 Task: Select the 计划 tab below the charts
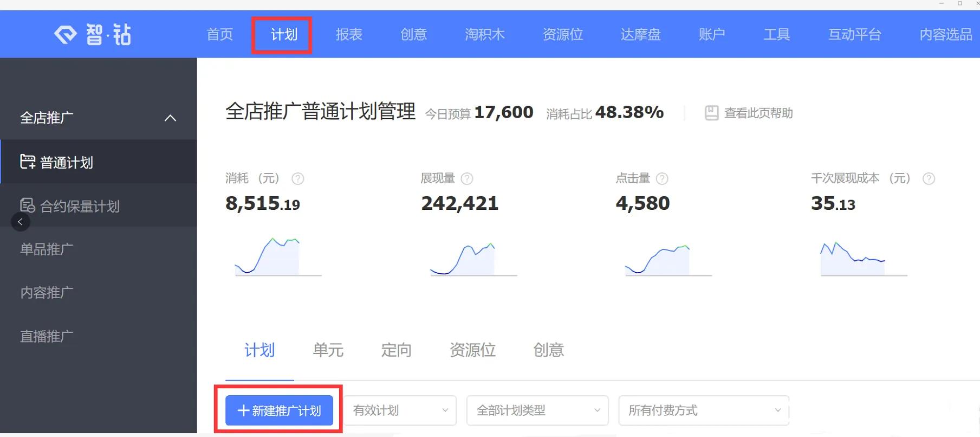tap(259, 350)
